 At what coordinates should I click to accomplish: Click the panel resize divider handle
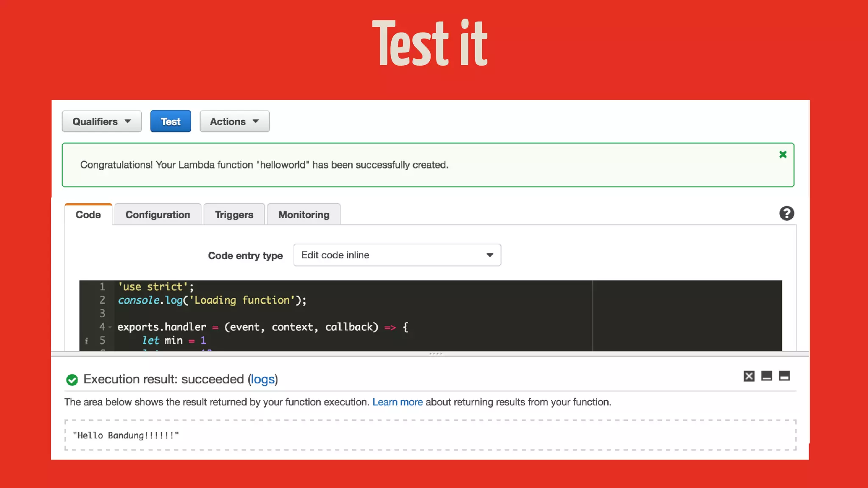click(x=435, y=354)
